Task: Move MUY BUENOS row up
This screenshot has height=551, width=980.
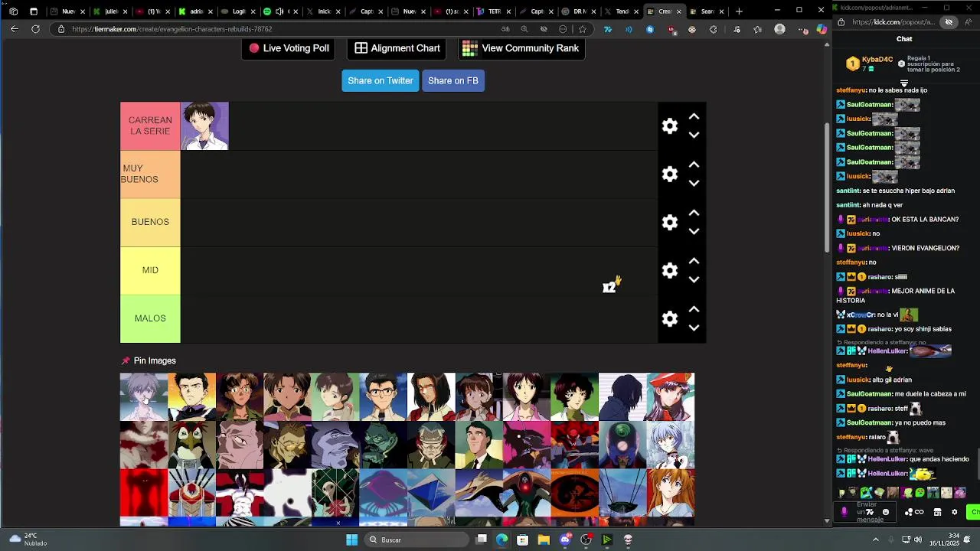Action: (x=694, y=165)
